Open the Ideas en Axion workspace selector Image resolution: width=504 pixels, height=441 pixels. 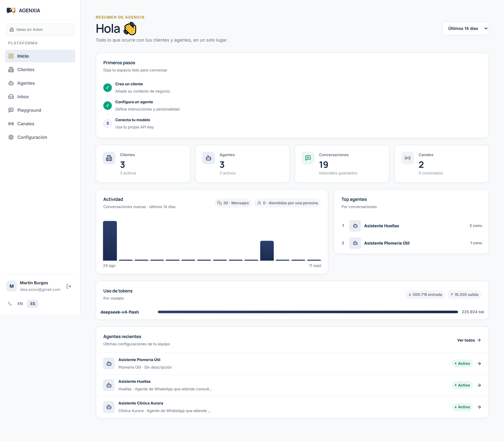click(x=40, y=30)
